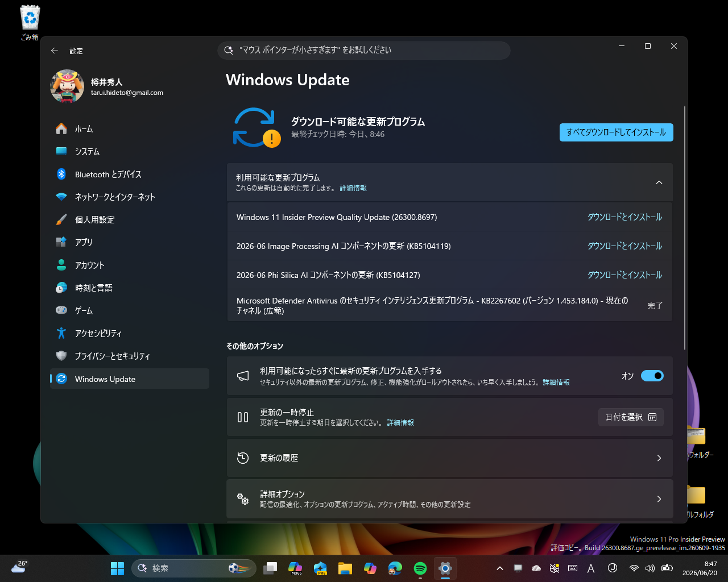
Task: Click the Microsoft Defender Antivirus update entry text
Action: (432, 306)
